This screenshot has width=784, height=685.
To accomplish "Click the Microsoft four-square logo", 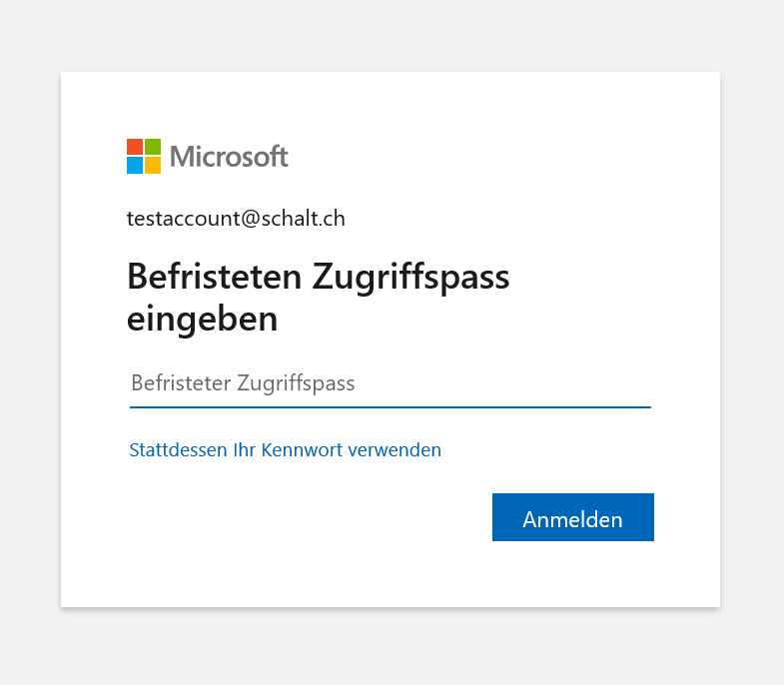I will click(x=144, y=157).
